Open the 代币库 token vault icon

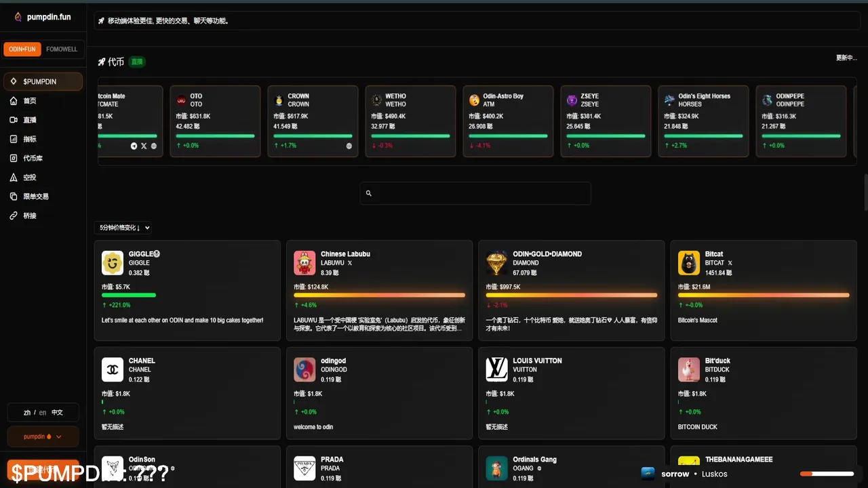click(14, 158)
